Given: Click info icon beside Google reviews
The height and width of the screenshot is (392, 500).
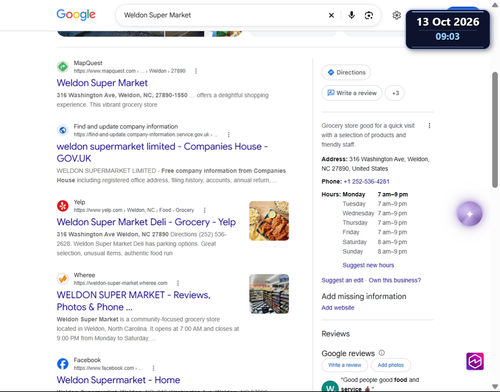Looking at the screenshot, I should (x=382, y=353).
